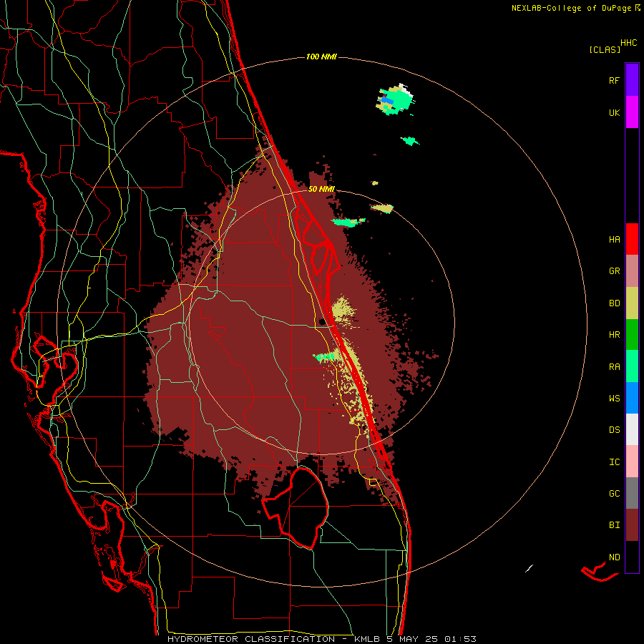644x644 pixels.
Task: Click the small black no-data hole at radar center
Action: click(x=323, y=321)
